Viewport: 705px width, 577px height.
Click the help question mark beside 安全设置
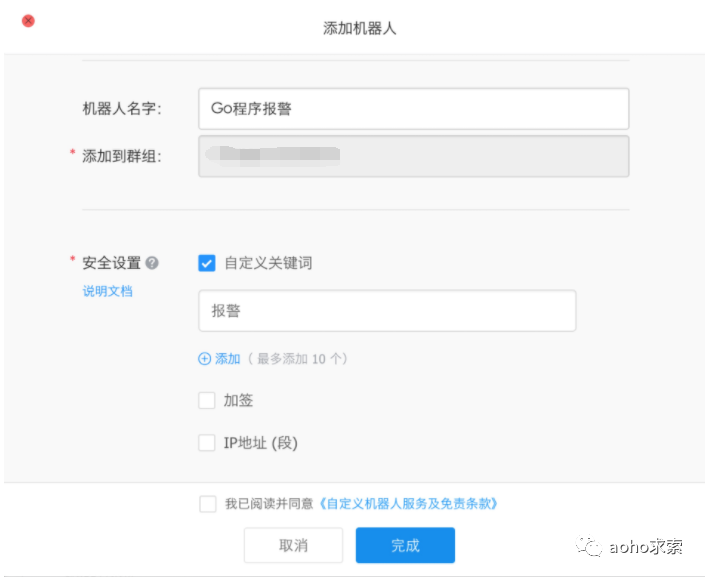click(152, 263)
